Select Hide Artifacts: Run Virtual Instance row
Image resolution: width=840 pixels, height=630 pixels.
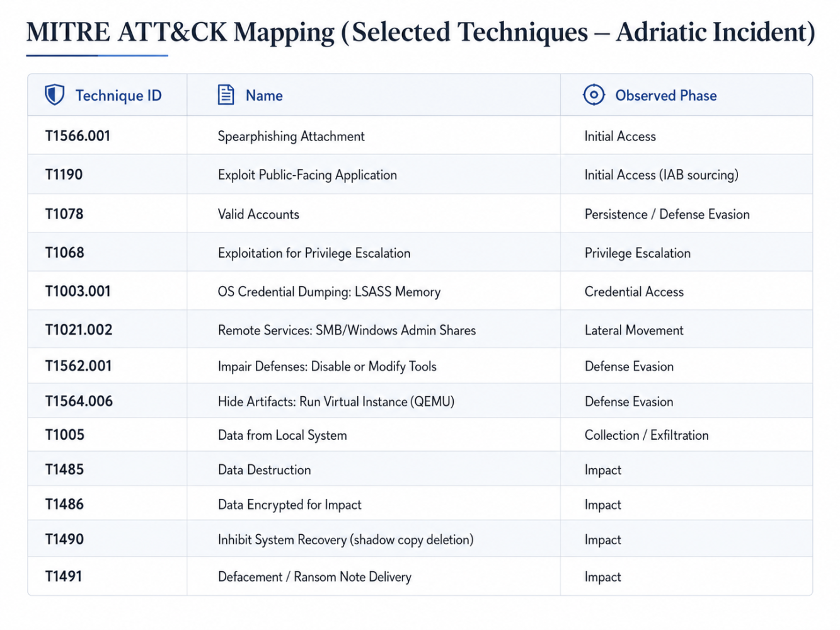point(420,401)
